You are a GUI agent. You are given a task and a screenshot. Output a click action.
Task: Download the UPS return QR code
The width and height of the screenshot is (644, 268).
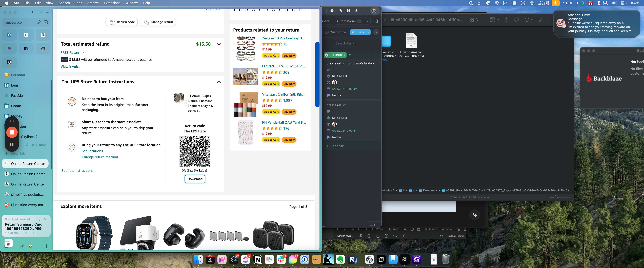(x=195, y=179)
